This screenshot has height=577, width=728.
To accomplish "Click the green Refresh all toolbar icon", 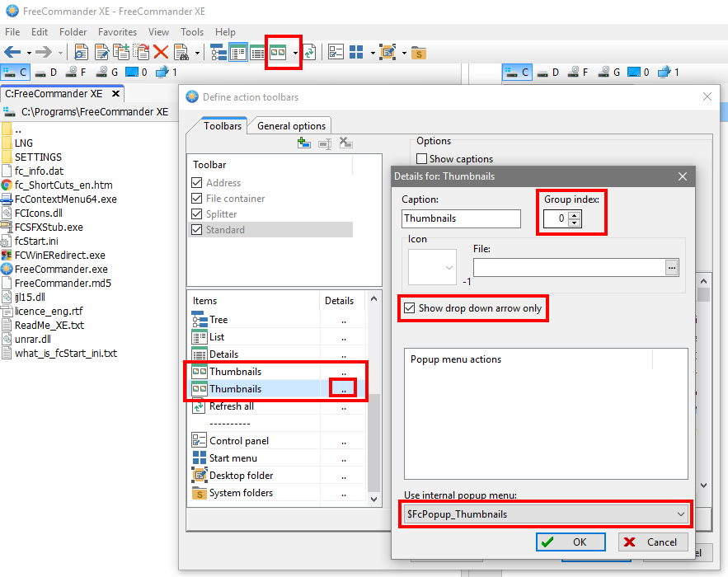I will 309,52.
